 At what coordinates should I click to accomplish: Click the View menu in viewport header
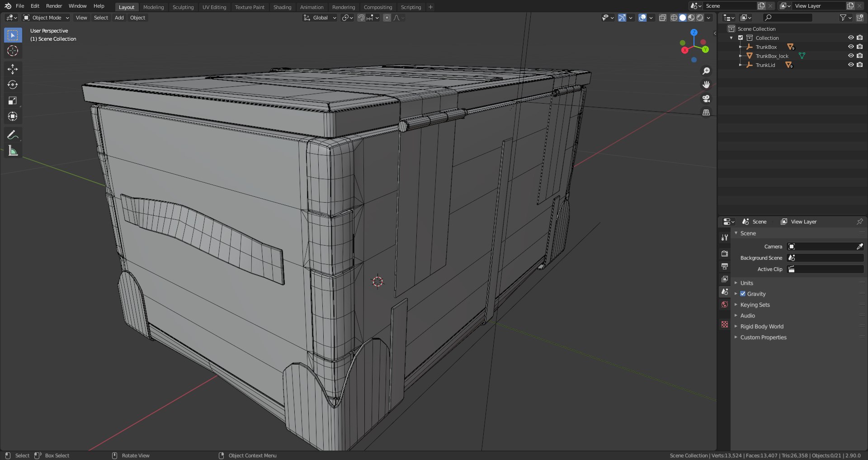(x=81, y=18)
